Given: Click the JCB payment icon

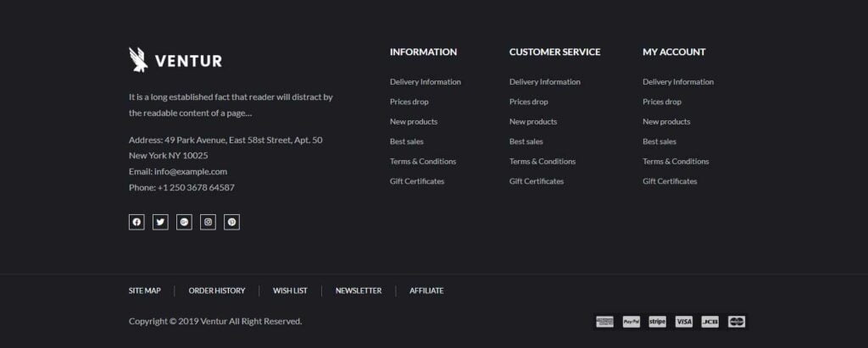Looking at the screenshot, I should click(710, 322).
